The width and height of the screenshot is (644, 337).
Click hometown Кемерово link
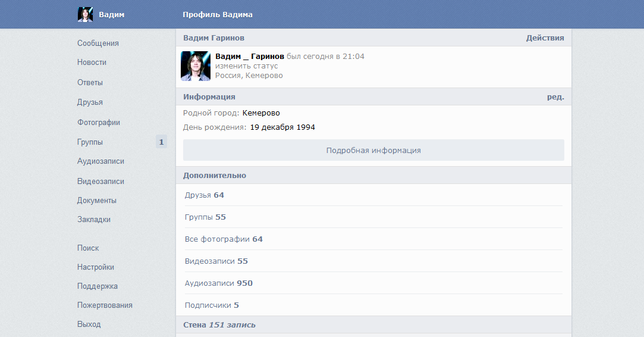[x=261, y=113]
